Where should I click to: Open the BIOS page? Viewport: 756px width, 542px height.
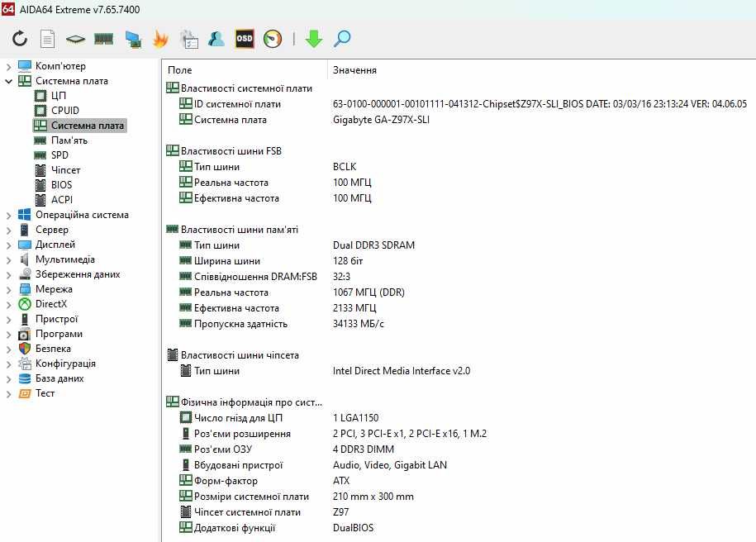pos(61,185)
